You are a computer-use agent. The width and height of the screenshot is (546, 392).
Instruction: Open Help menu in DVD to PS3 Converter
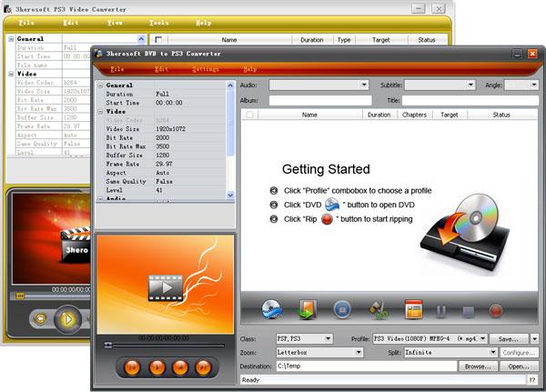pyautogui.click(x=249, y=69)
